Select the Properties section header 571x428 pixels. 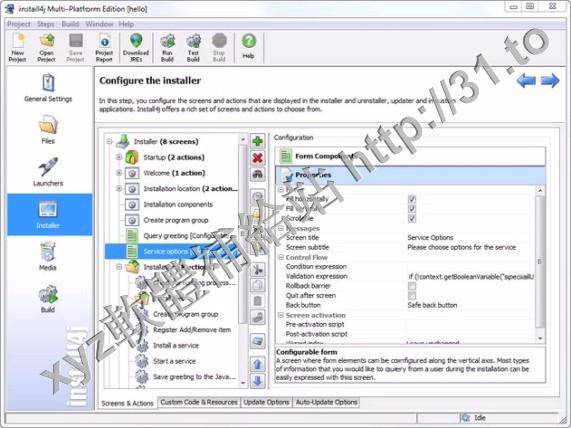(x=410, y=175)
